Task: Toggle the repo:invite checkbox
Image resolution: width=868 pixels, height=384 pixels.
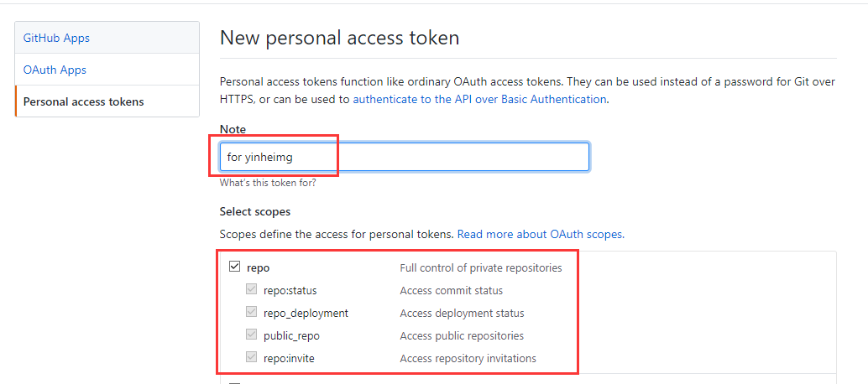Action: tap(251, 358)
